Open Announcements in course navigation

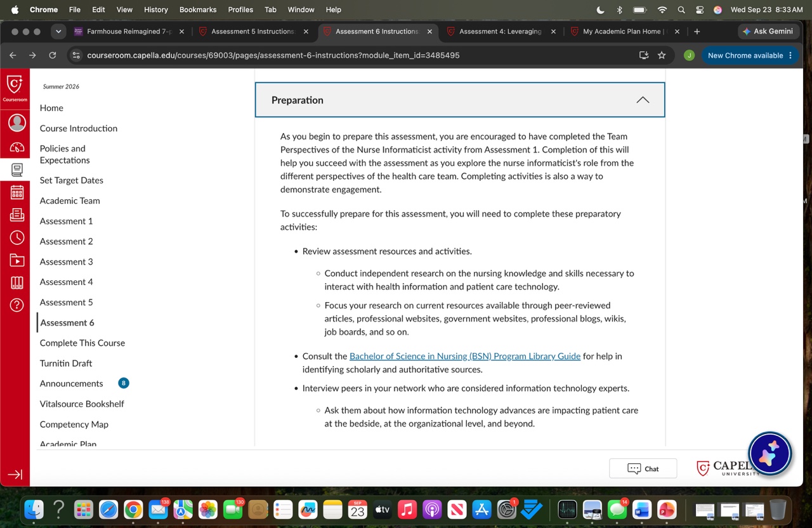(72, 383)
